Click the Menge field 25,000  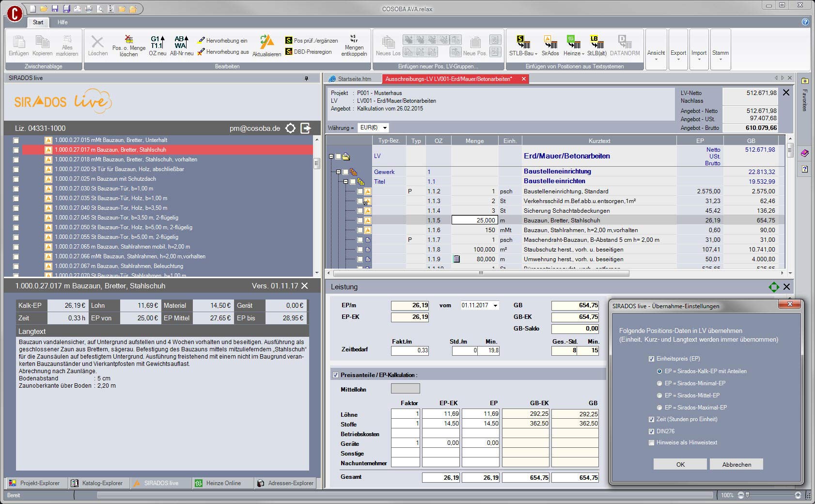[x=474, y=220]
